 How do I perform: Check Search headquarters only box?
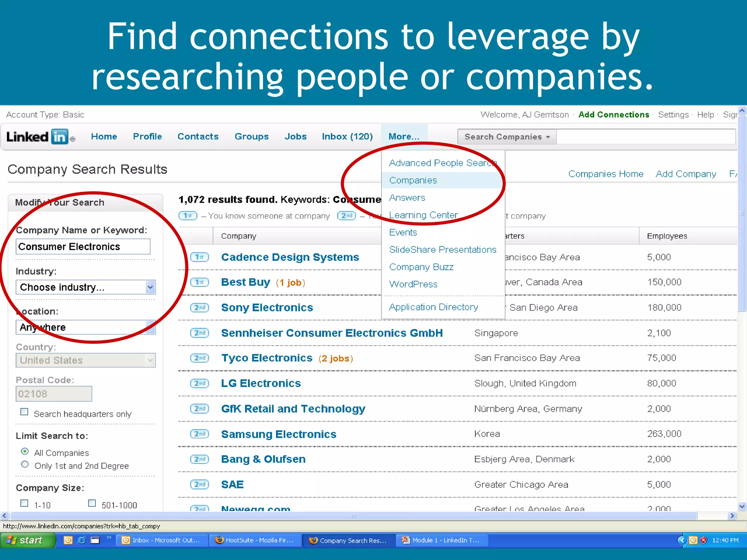[24, 412]
